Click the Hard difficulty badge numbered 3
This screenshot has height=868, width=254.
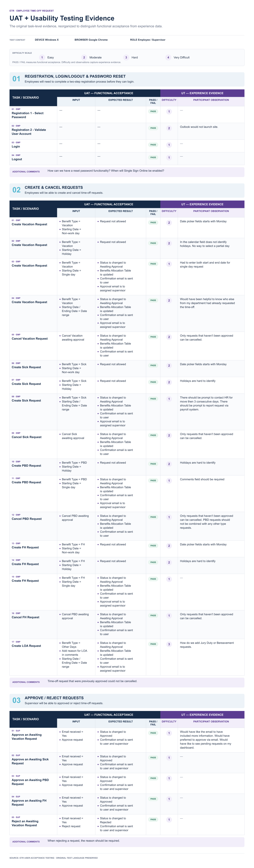126,58
